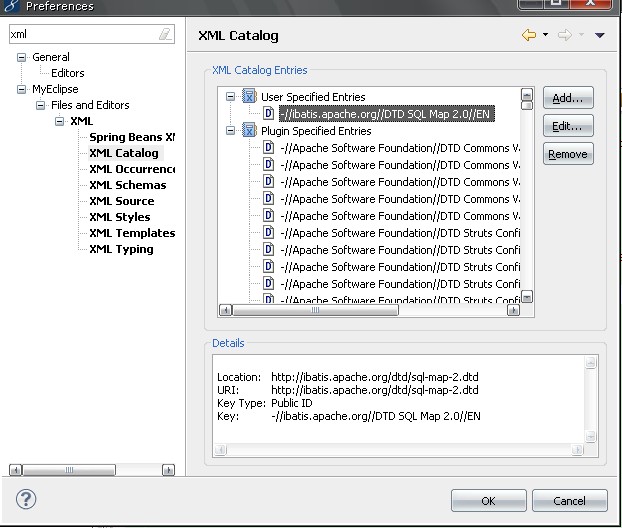Collapse Plugin Specified Entries in catalog
This screenshot has width=622, height=528.
[x=230, y=130]
